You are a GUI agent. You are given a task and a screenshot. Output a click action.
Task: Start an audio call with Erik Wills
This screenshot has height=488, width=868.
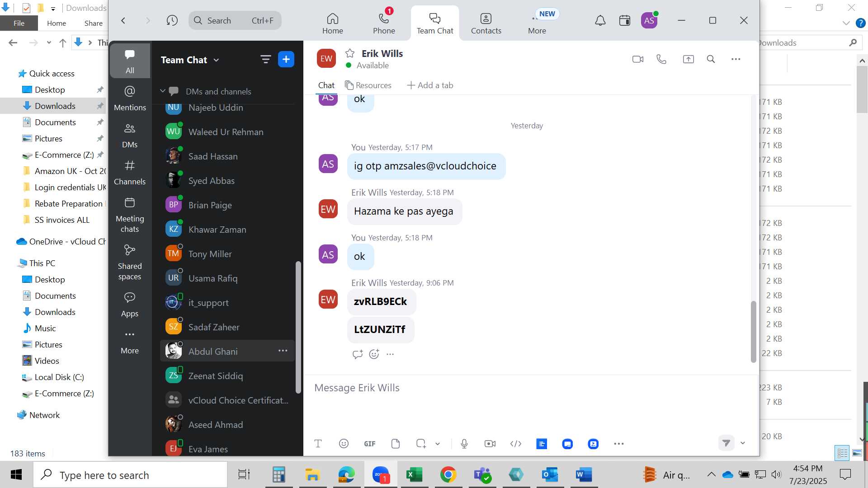[x=661, y=59]
